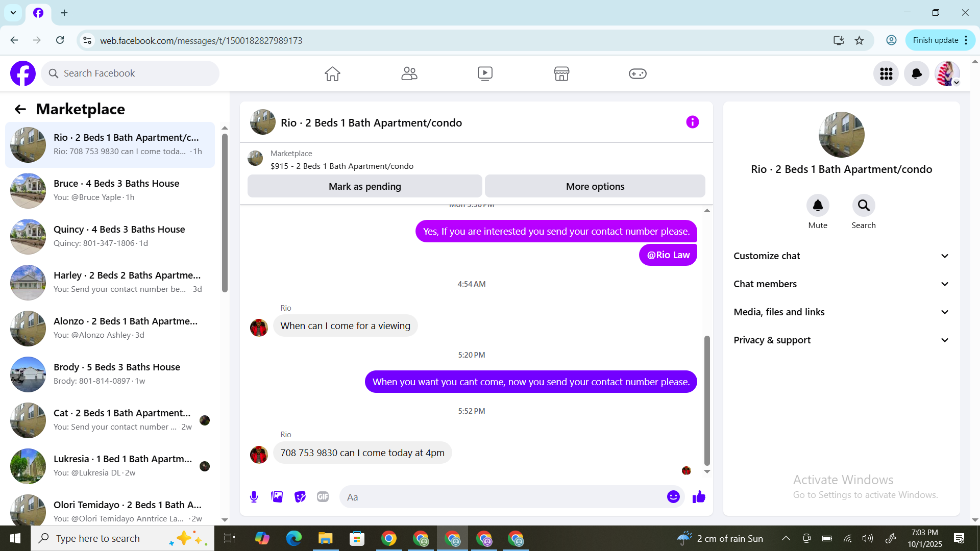This screenshot has height=551, width=980.
Task: Send a thumbs-up like
Action: tap(699, 496)
